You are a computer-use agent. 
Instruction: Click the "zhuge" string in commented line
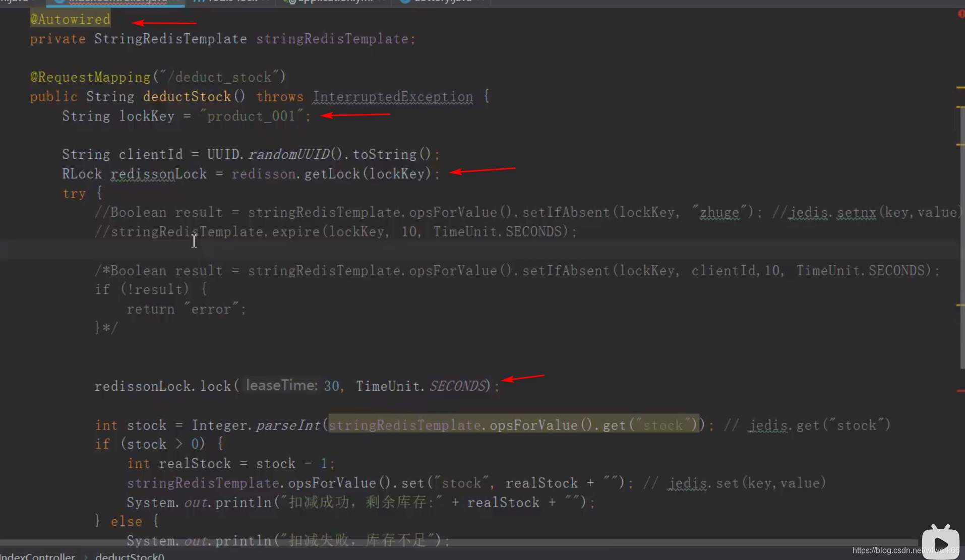719,212
